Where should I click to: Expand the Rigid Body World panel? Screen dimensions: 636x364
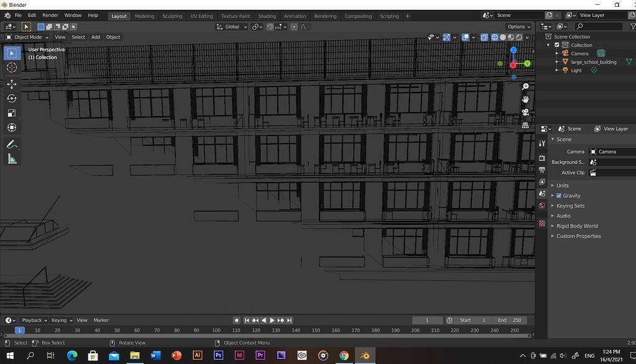click(577, 225)
